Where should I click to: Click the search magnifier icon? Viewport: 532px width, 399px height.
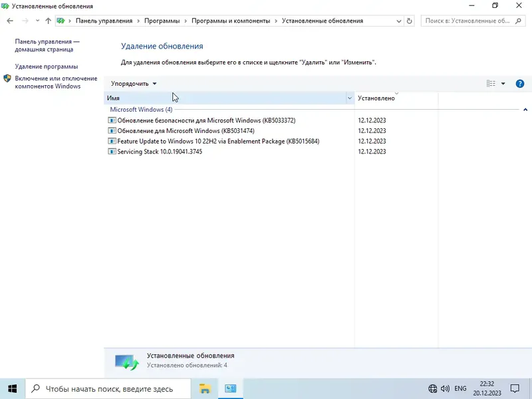click(518, 21)
